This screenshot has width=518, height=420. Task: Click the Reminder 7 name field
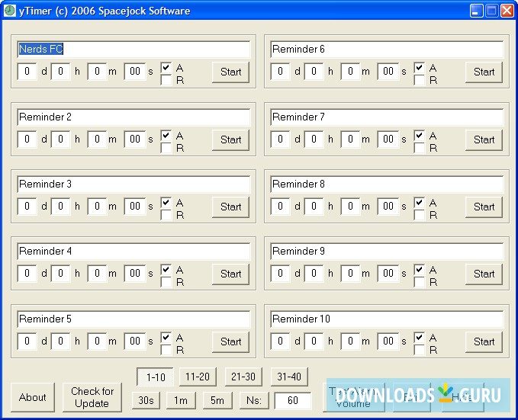click(x=387, y=117)
